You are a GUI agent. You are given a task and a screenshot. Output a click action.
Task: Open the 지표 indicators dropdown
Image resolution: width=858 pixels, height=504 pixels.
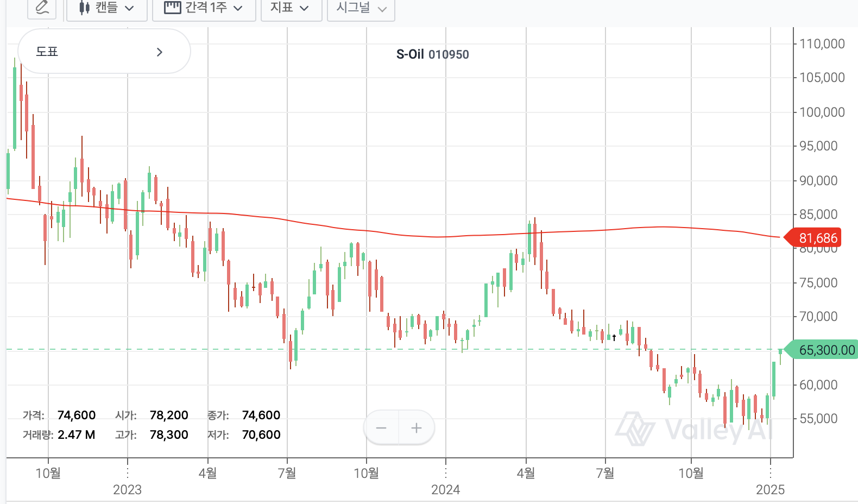click(291, 8)
